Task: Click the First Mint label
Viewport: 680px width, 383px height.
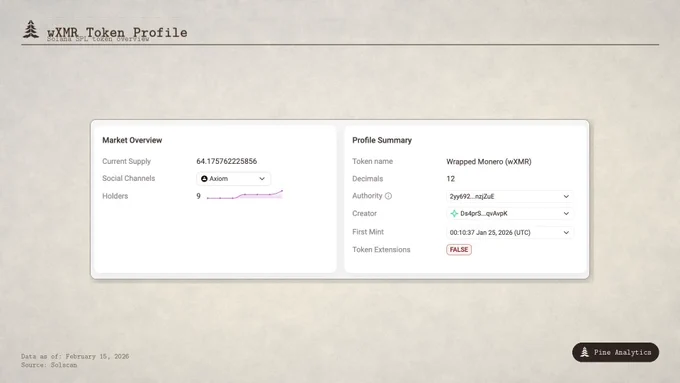Action: tap(368, 232)
